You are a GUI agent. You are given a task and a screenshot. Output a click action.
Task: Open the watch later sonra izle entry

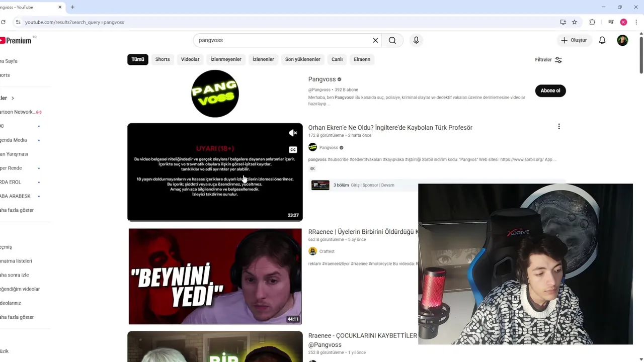[15, 275]
